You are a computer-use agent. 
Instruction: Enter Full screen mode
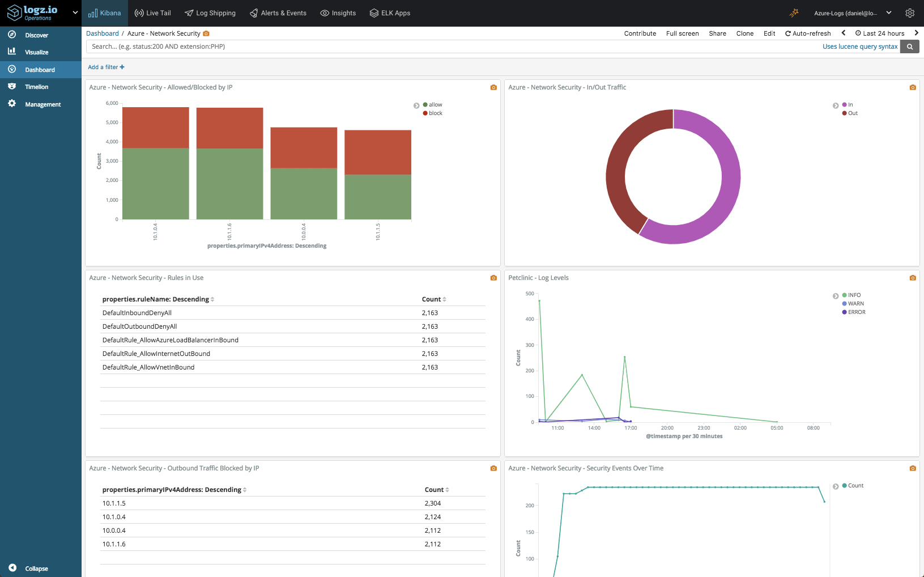(x=683, y=33)
